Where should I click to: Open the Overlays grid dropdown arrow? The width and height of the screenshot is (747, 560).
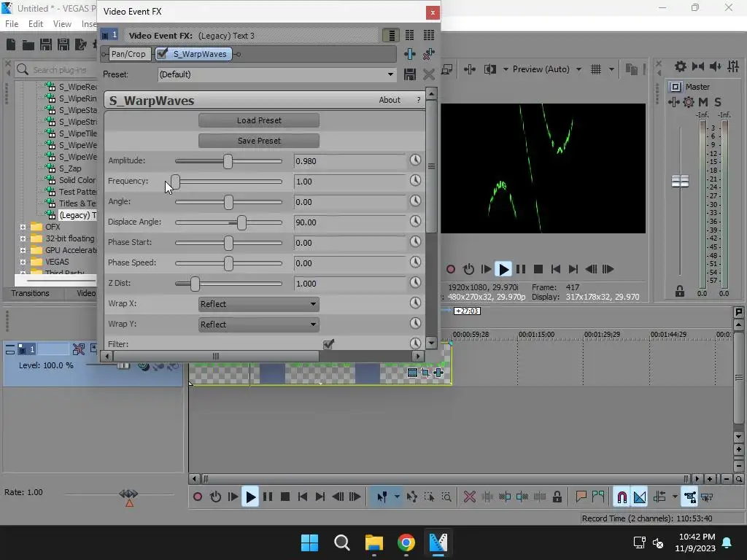(x=611, y=69)
